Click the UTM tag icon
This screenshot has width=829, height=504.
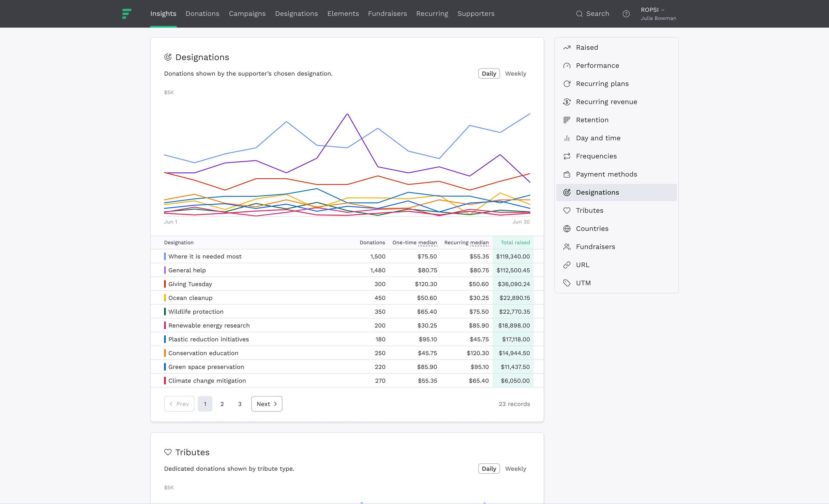tap(567, 283)
